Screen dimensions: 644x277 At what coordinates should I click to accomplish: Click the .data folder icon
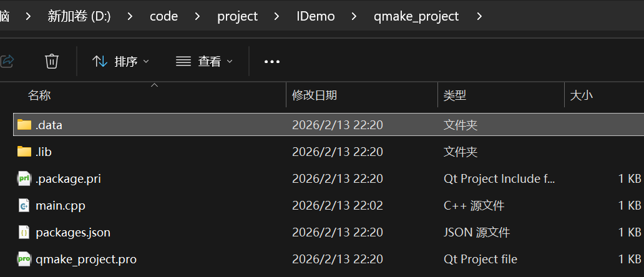24,125
